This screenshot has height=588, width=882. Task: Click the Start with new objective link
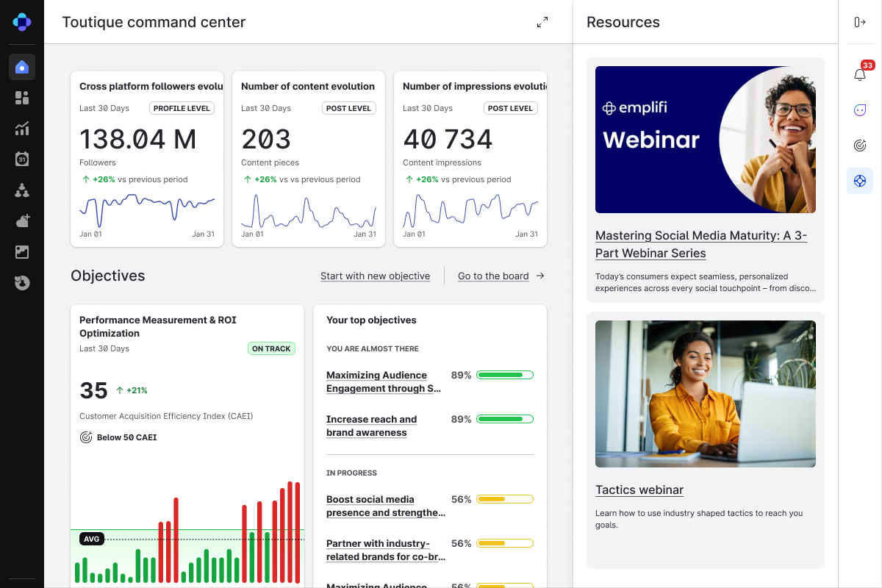coord(375,276)
